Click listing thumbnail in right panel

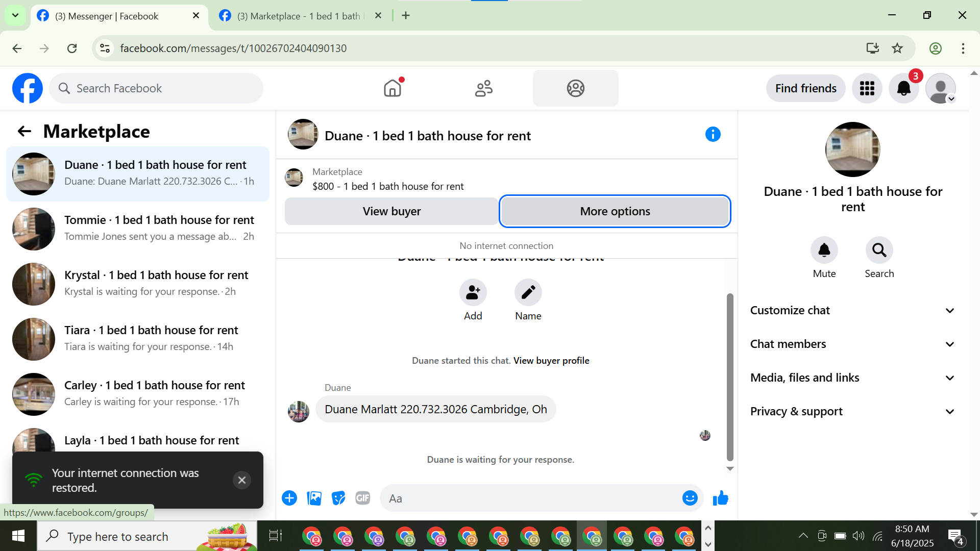coord(852,149)
